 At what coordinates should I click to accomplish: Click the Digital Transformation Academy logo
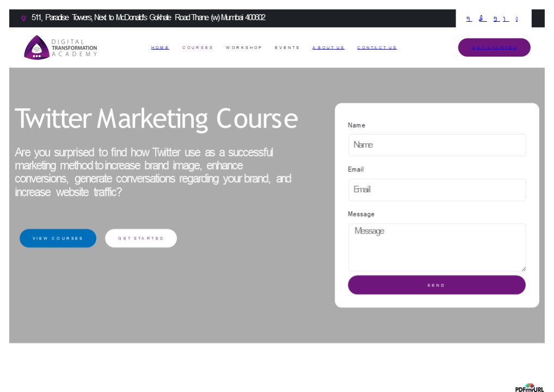(x=61, y=47)
